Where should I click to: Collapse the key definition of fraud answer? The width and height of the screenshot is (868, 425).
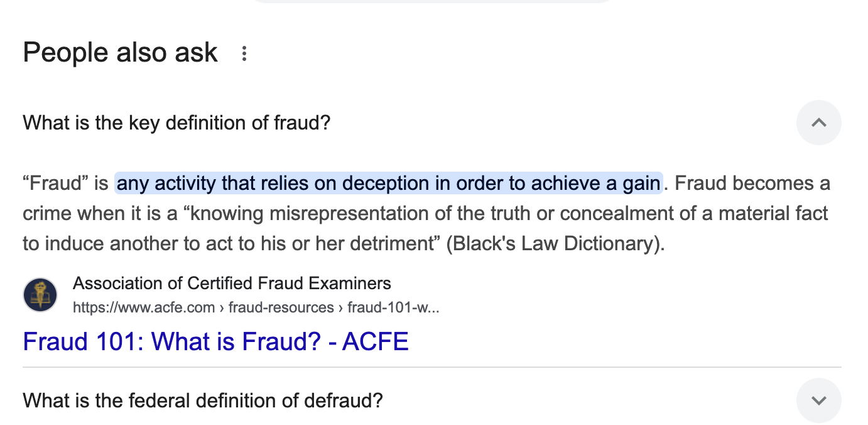tap(818, 123)
